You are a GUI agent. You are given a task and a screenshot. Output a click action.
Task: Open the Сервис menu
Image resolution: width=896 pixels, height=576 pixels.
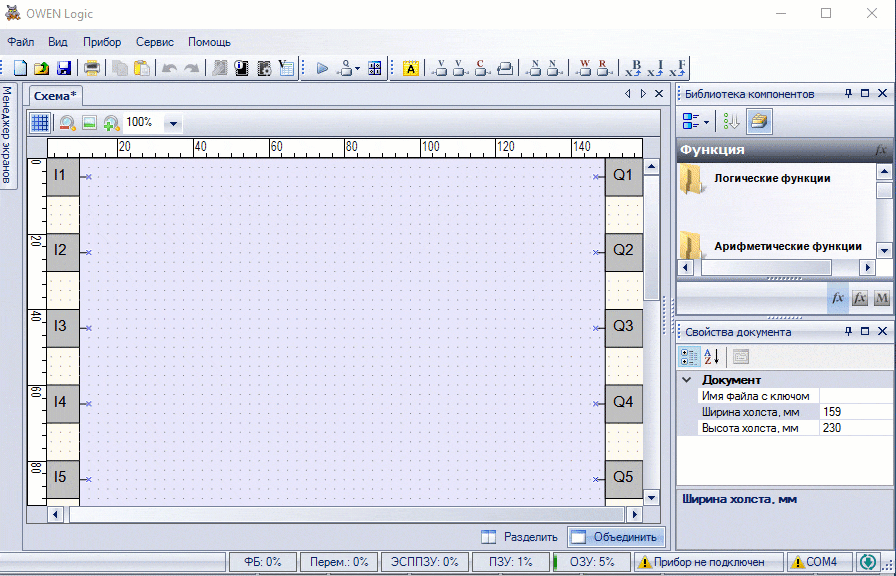click(155, 42)
